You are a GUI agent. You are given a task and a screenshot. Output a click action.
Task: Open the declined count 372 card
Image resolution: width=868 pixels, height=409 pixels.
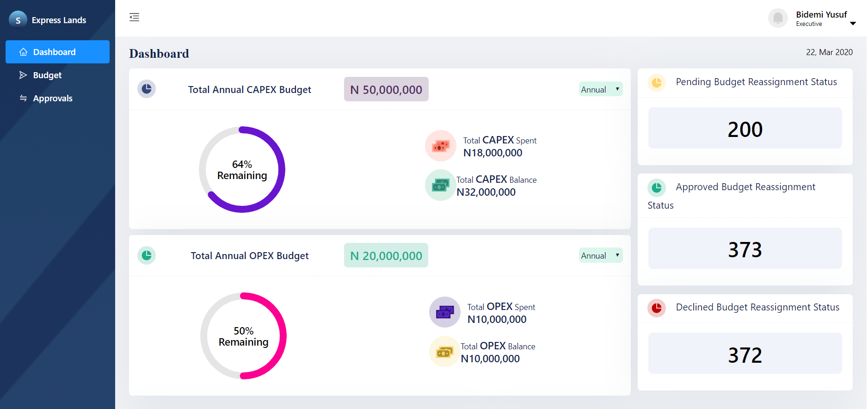pyautogui.click(x=745, y=353)
